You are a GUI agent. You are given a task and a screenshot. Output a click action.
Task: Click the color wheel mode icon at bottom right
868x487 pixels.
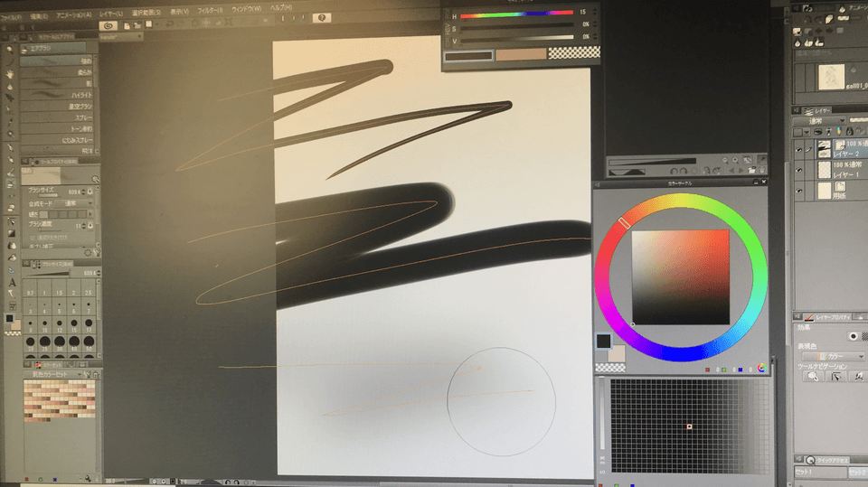tap(761, 368)
